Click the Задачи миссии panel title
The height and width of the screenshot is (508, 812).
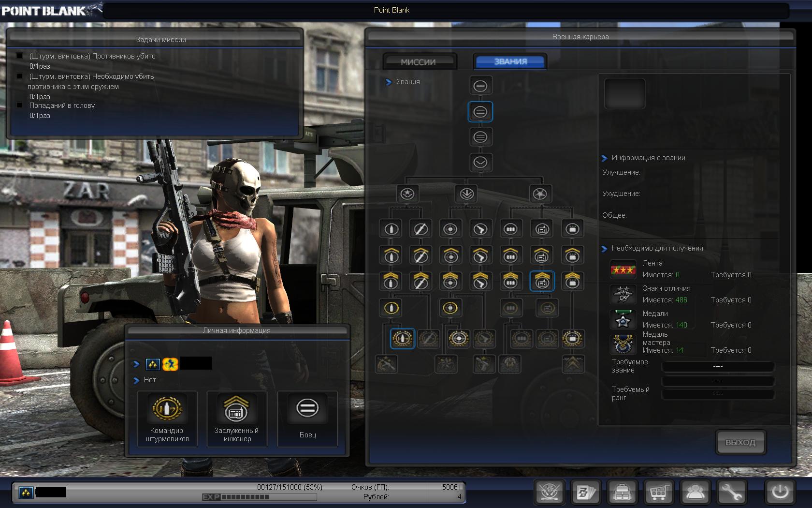click(161, 40)
